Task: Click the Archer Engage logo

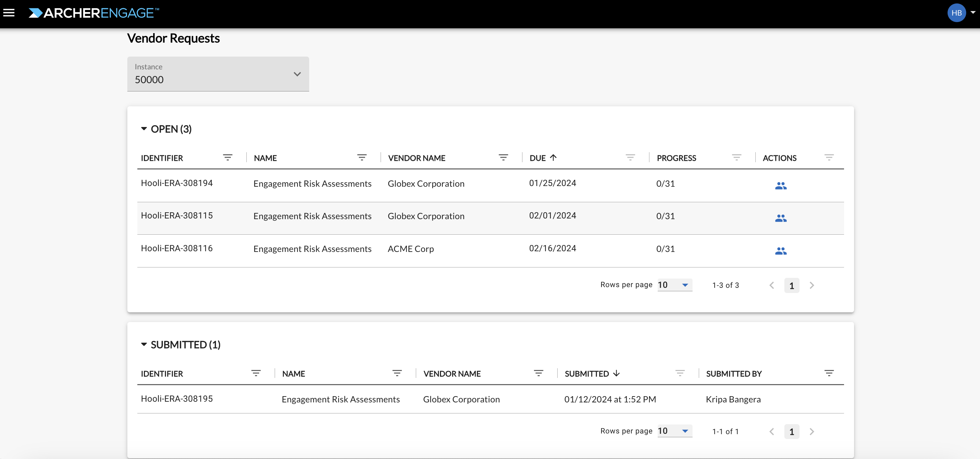Action: 94,13
